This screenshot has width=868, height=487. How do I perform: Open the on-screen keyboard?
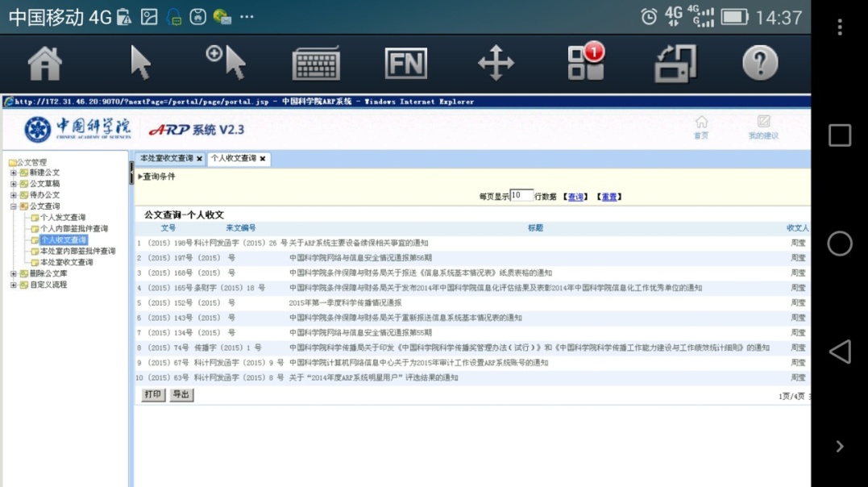tap(316, 64)
